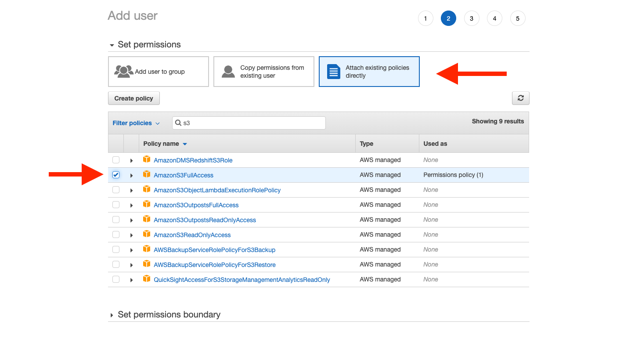The height and width of the screenshot is (364, 638).
Task: Enable the AmazonS3ReadOnlyAccess checkbox
Action: tap(116, 234)
